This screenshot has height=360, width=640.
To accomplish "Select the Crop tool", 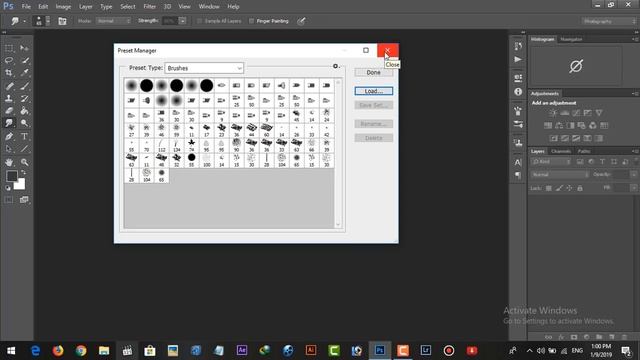I will (9, 73).
